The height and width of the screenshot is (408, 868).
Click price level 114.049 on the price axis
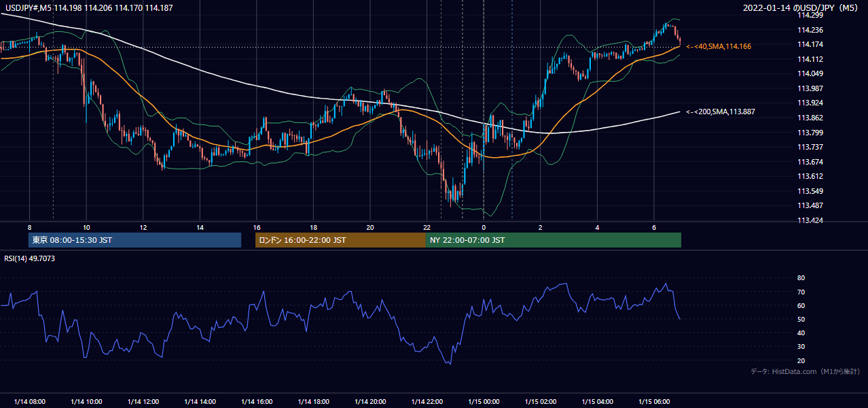(811, 73)
